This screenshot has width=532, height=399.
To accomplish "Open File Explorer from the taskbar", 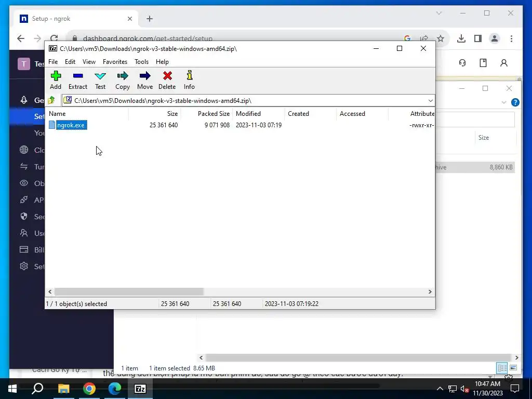I will (63, 389).
